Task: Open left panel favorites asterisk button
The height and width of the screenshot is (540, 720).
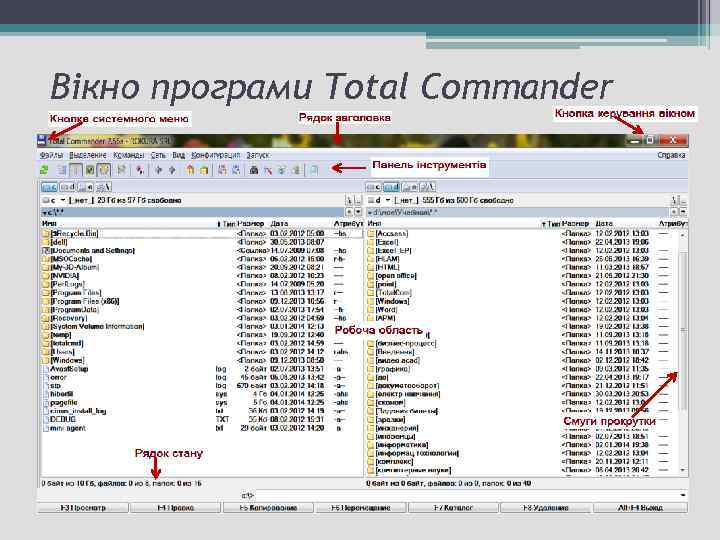Action: pos(349,212)
